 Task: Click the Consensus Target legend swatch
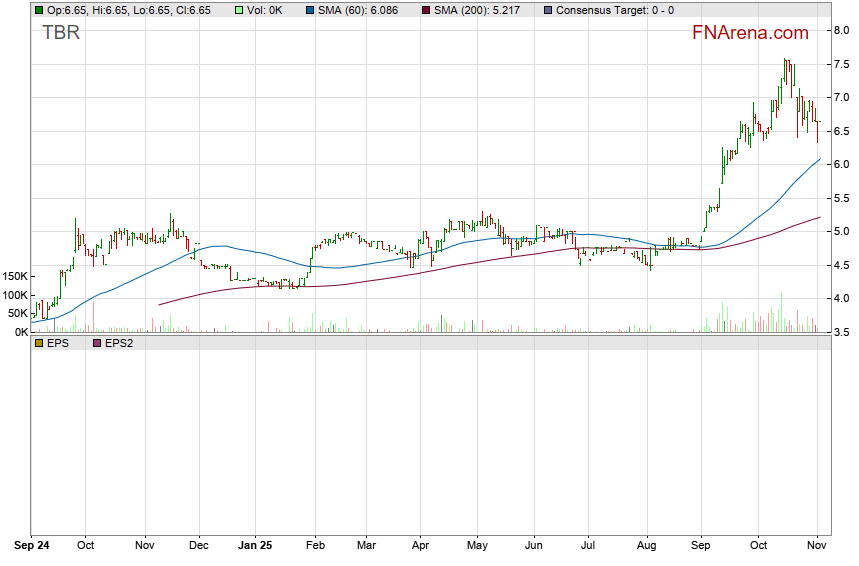(x=546, y=10)
